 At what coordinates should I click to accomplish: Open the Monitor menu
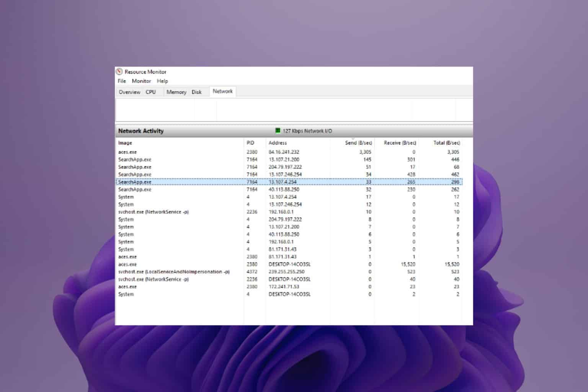tap(141, 81)
